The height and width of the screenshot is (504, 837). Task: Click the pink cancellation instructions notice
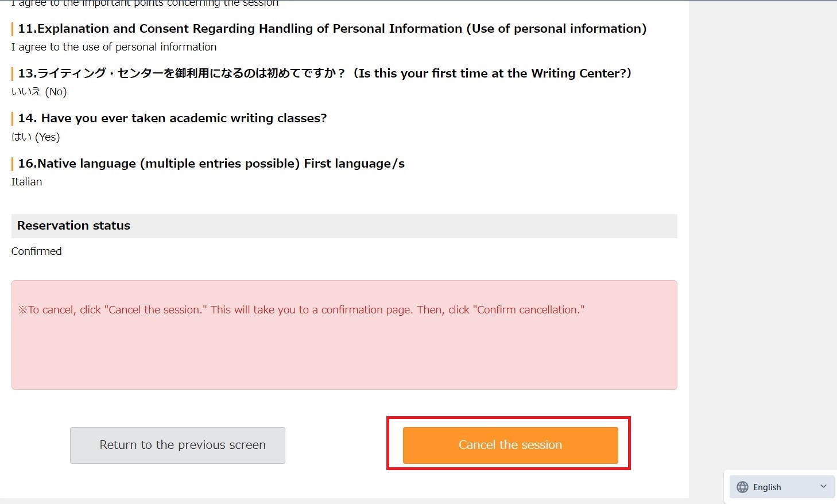pyautogui.click(x=344, y=335)
